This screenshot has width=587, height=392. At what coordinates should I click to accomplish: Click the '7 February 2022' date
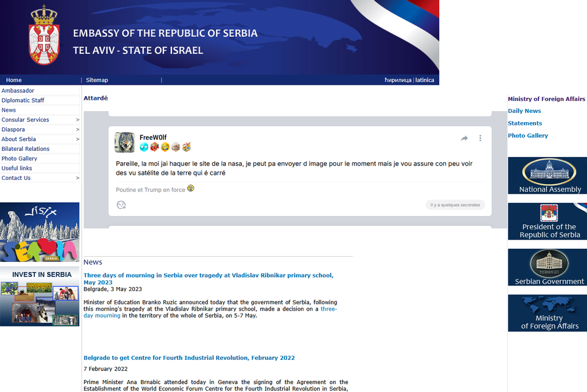(x=105, y=369)
